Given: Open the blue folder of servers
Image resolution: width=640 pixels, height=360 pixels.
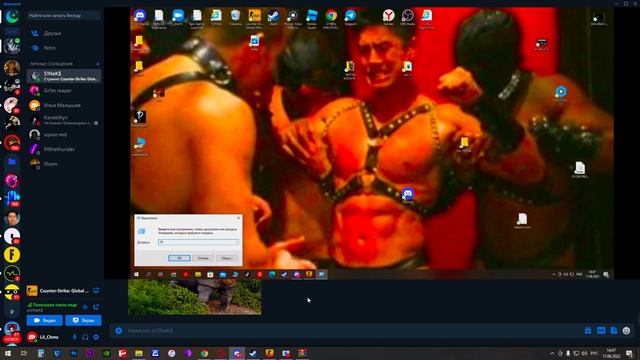Looking at the screenshot, I should (x=12, y=162).
